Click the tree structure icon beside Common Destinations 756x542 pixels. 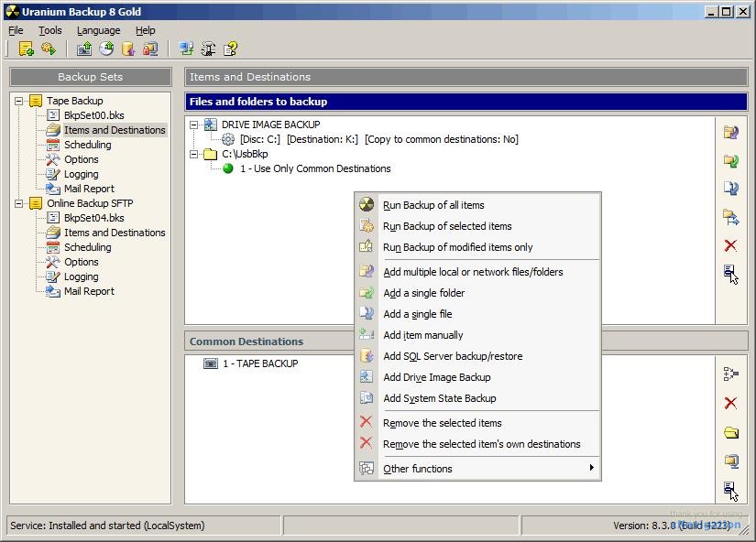click(730, 374)
